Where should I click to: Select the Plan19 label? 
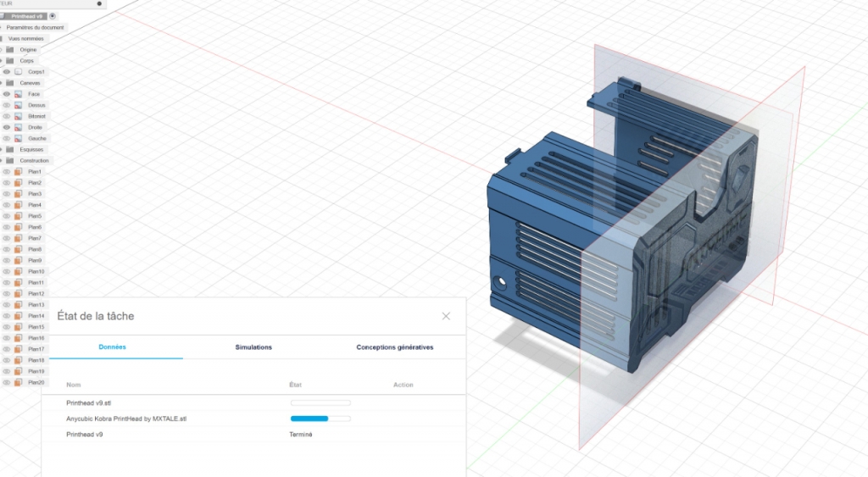[36, 371]
